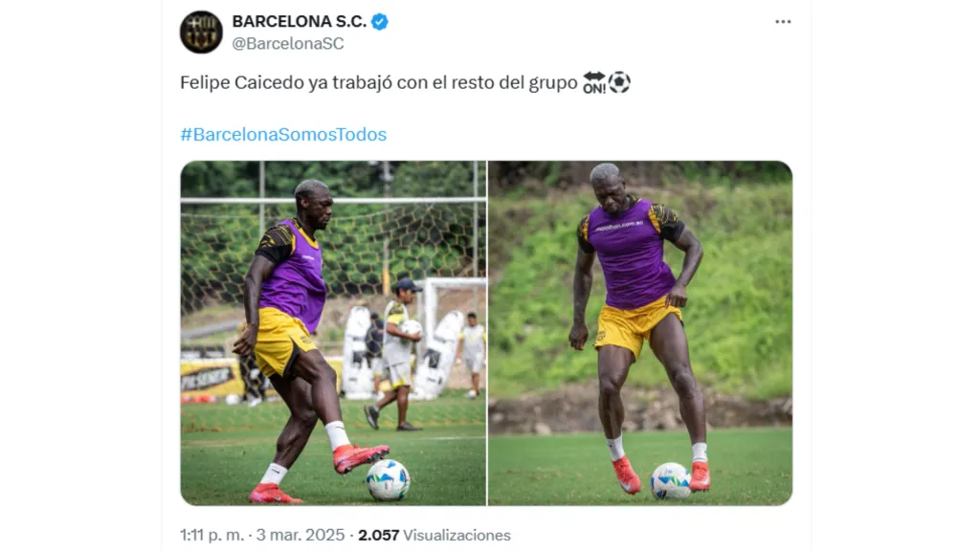The height and width of the screenshot is (551, 980).
Task: Click the tweet text about Felipe Caicedo
Action: [379, 82]
